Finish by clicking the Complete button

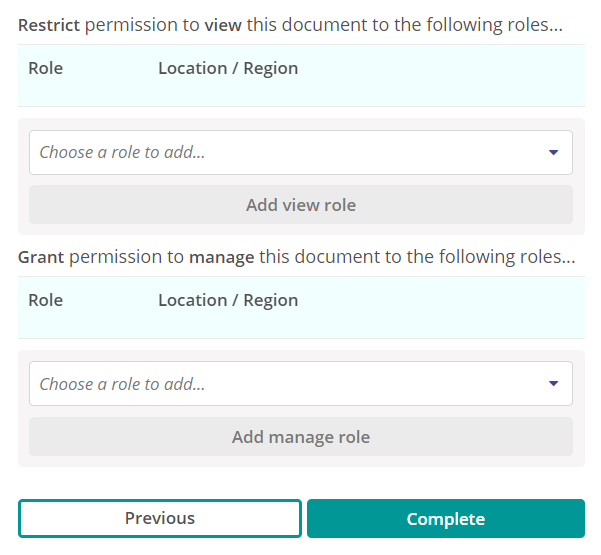tap(446, 518)
